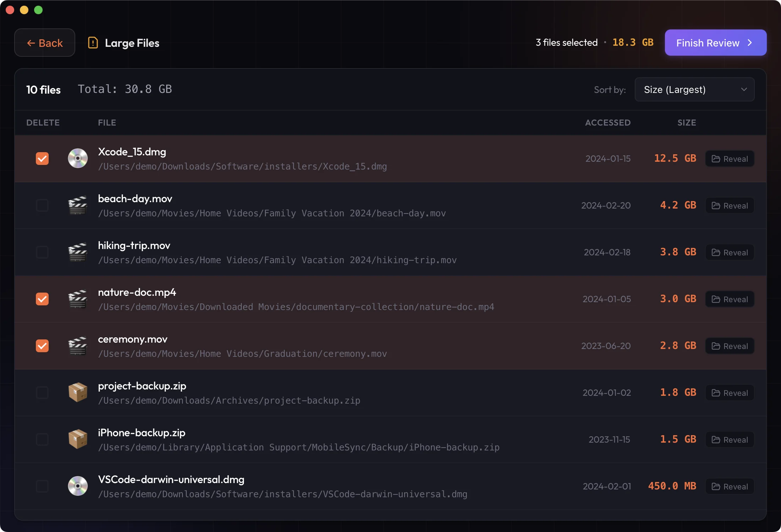The width and height of the screenshot is (781, 532).
Task: Click the clapperboard icon for hiking-trip.mov
Action: coord(77,252)
